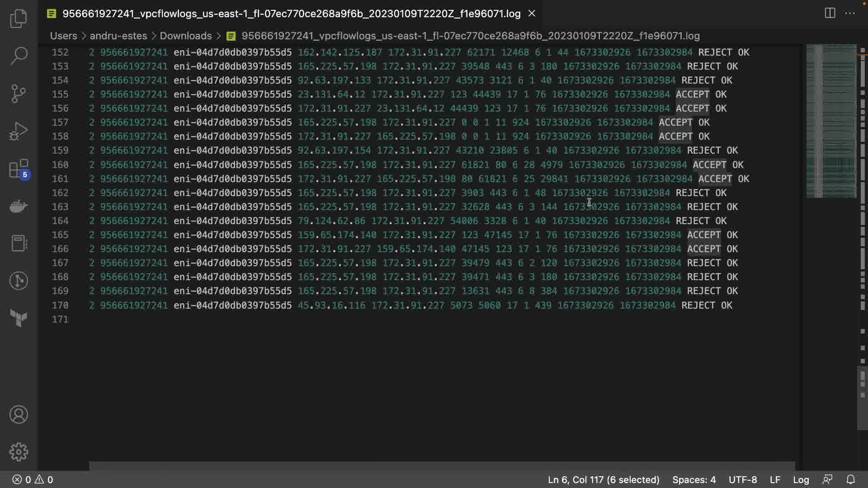Open the Docker view icon

[x=19, y=206]
